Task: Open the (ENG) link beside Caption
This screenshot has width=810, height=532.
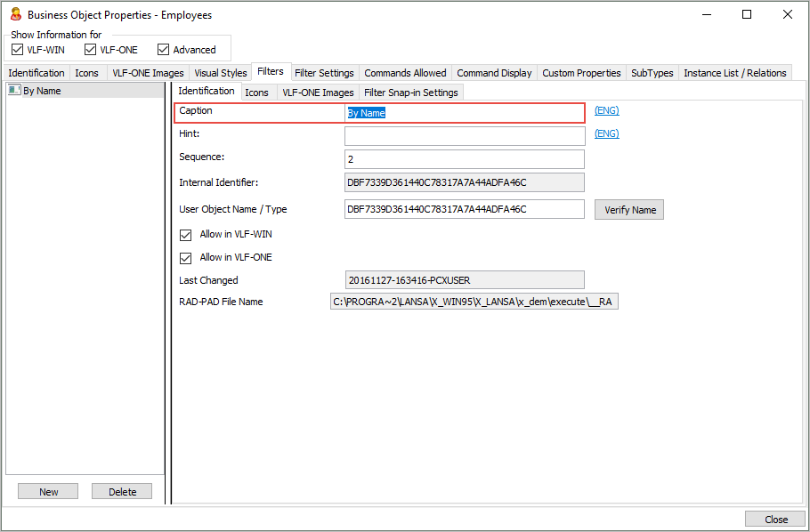Action: point(606,110)
